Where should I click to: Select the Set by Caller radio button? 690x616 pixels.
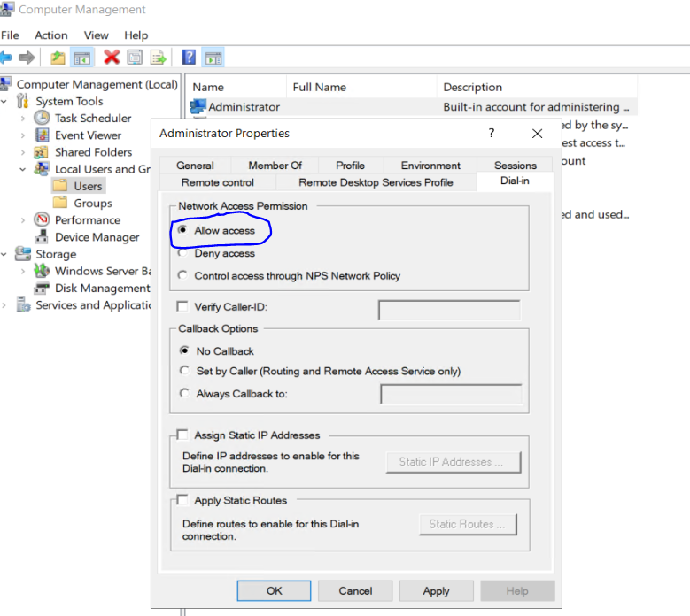coord(184,371)
